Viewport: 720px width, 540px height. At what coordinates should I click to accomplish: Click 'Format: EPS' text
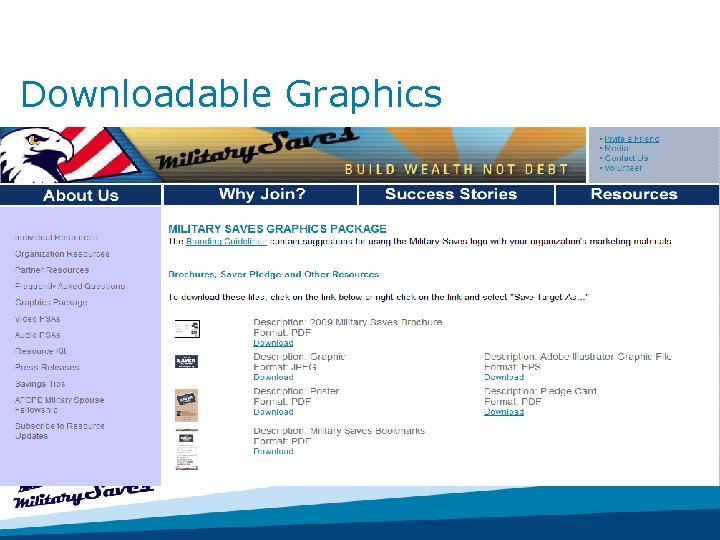click(512, 367)
